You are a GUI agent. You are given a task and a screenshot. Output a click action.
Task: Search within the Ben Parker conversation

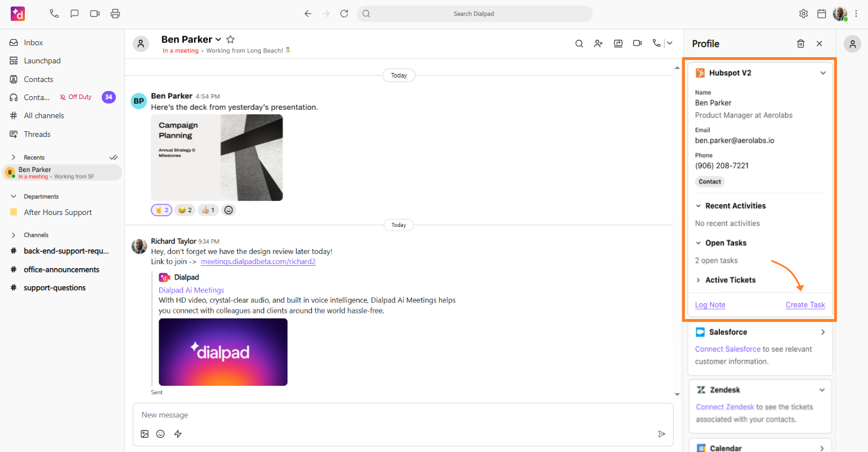click(579, 44)
